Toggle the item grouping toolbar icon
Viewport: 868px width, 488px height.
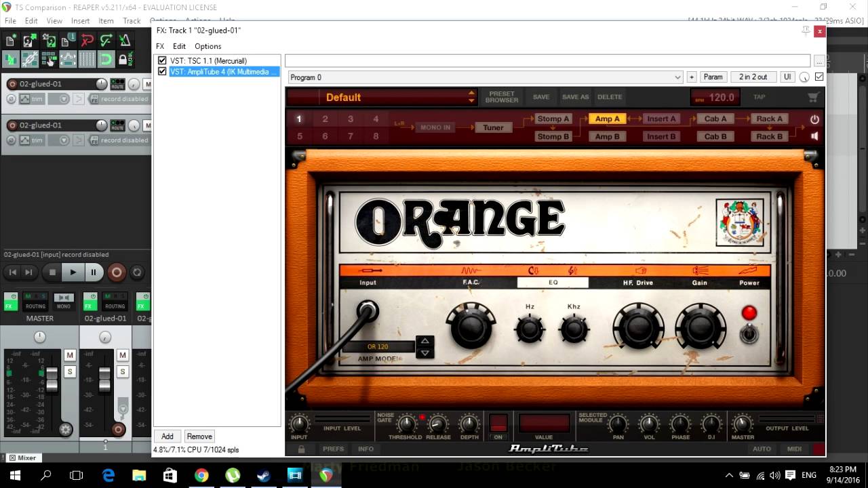(30, 59)
